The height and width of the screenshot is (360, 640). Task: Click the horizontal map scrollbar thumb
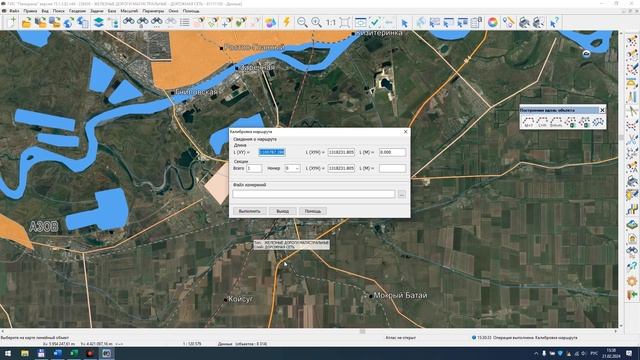pos(362,331)
